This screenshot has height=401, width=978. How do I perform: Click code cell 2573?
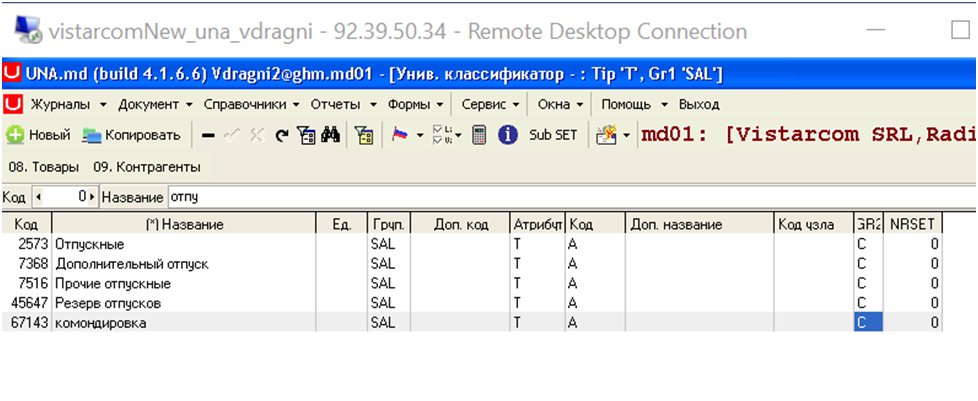click(x=26, y=244)
